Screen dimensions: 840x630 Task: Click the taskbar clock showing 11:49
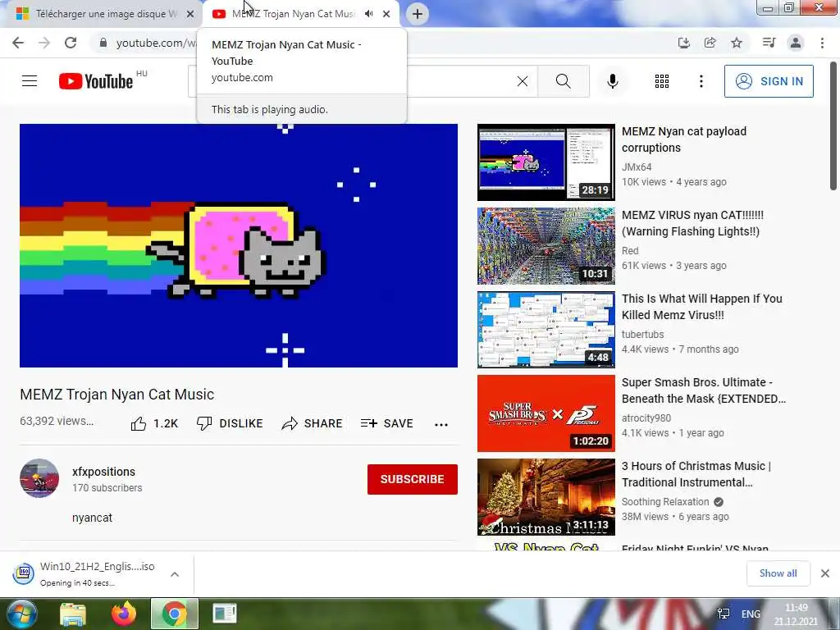coord(796,614)
